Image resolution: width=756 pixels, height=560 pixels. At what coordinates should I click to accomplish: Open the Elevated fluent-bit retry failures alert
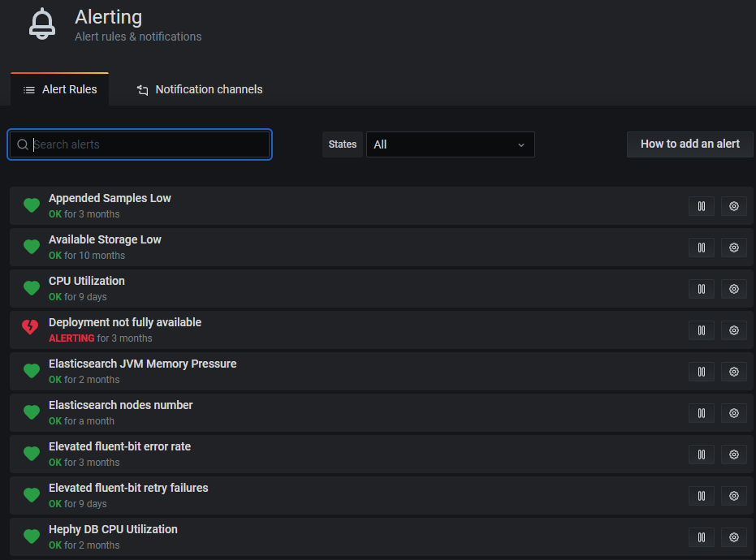tap(128, 488)
